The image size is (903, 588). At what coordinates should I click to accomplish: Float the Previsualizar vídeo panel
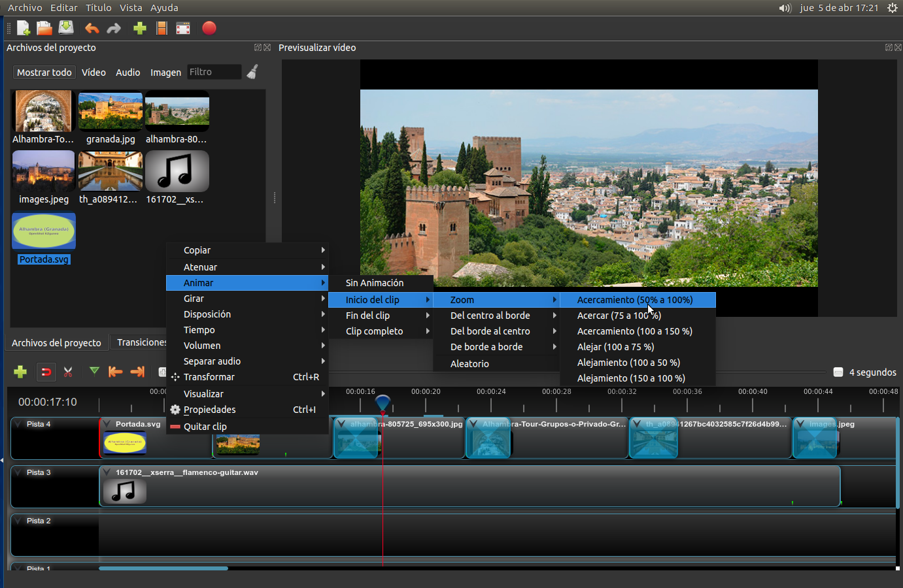click(889, 48)
